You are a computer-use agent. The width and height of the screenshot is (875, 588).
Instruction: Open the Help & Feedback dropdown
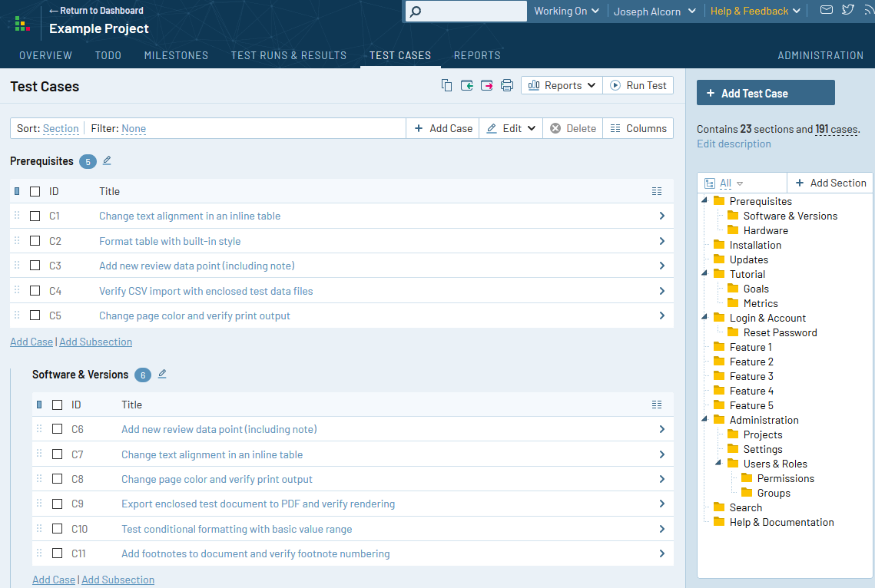pos(755,11)
